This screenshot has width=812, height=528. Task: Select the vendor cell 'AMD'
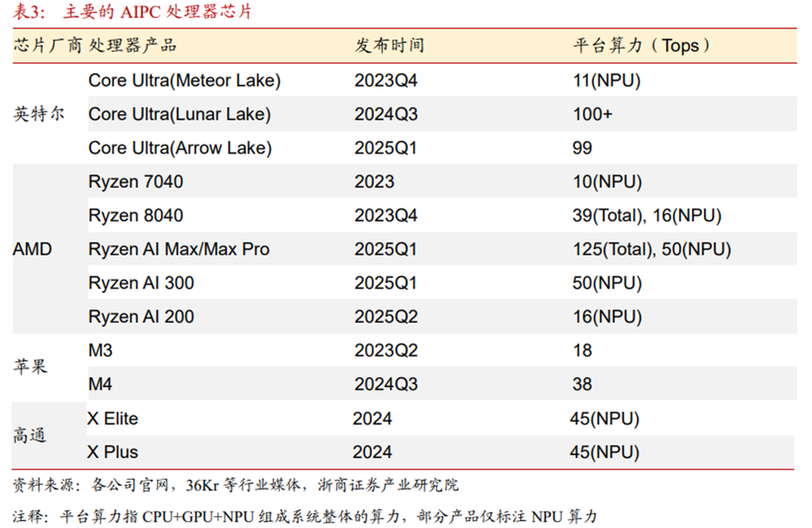[x=32, y=249]
